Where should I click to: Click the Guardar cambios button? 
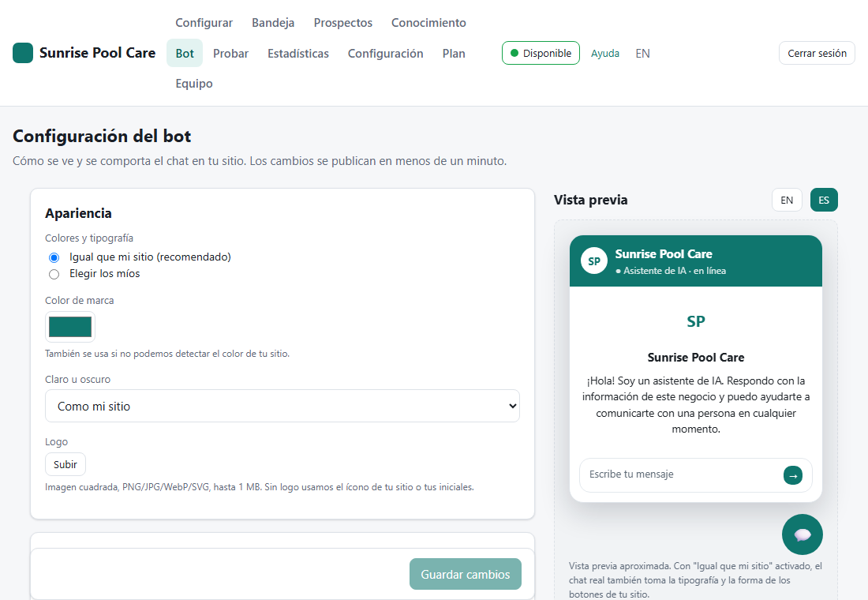pos(466,574)
